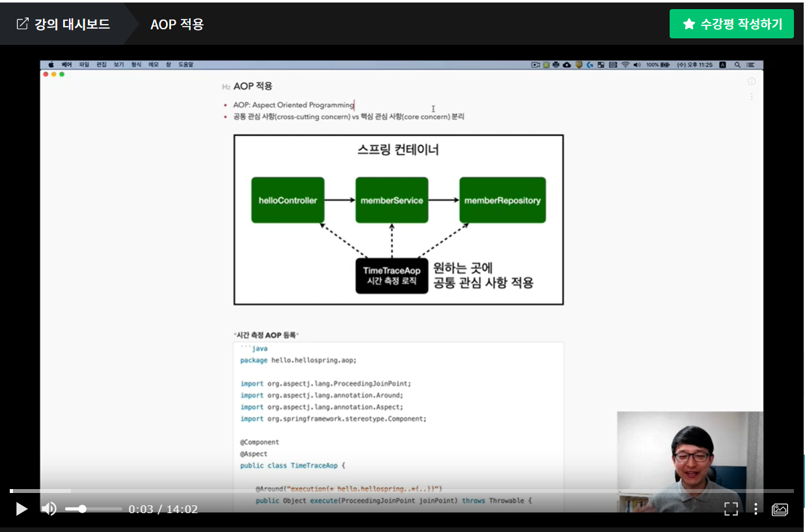The height and width of the screenshot is (532, 805).
Task: Open the Apple menu in the video
Action: tap(51, 65)
